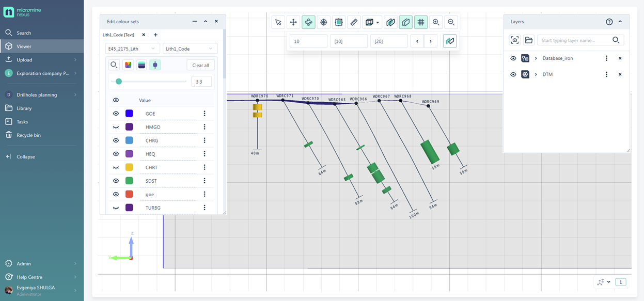Image resolution: width=644 pixels, height=301 pixels.
Task: Expand the DTM layer chevron
Action: (x=536, y=74)
